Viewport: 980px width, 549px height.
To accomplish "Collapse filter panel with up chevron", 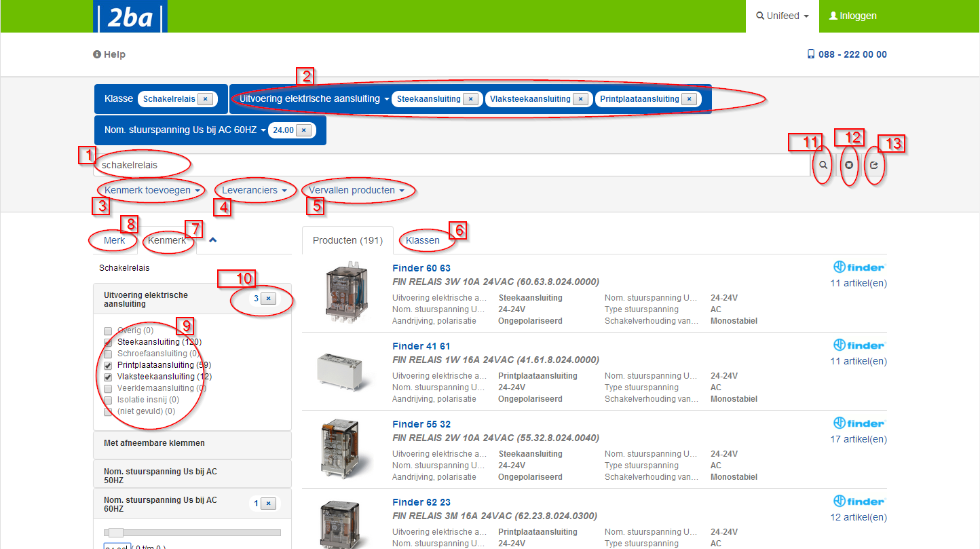I will [x=212, y=240].
